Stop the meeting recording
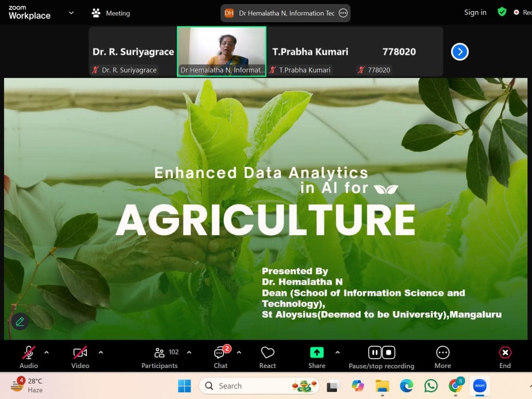The image size is (532, 399). pyautogui.click(x=388, y=352)
